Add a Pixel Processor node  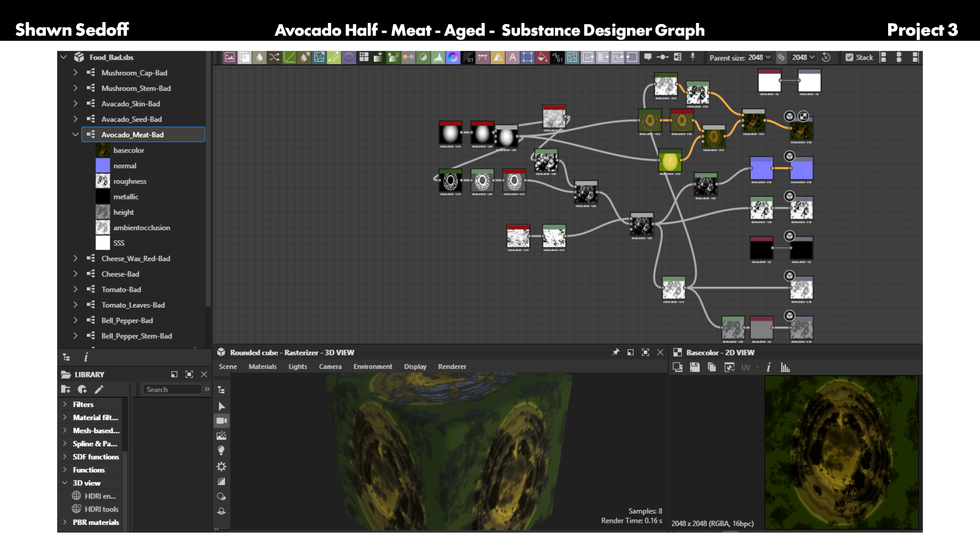(468, 57)
